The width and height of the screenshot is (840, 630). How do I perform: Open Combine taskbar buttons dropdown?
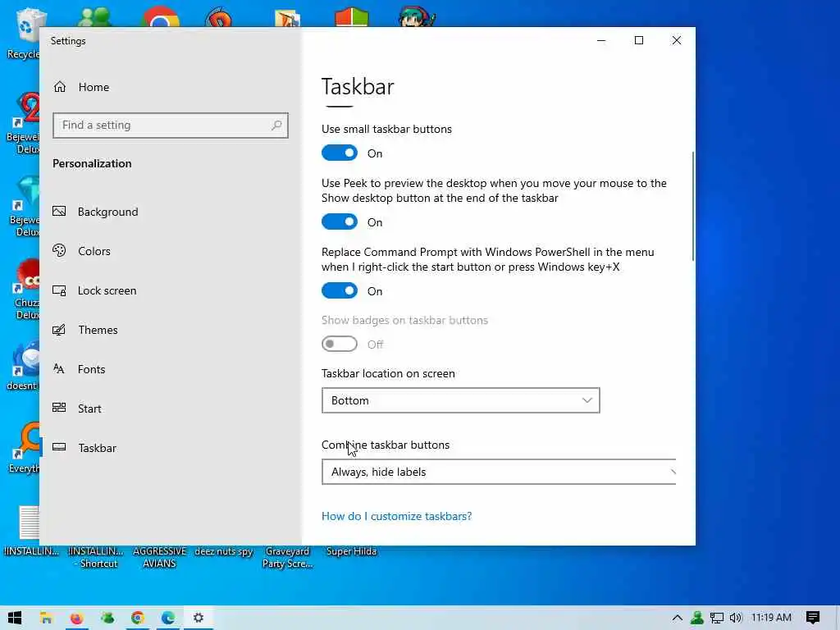[499, 472]
